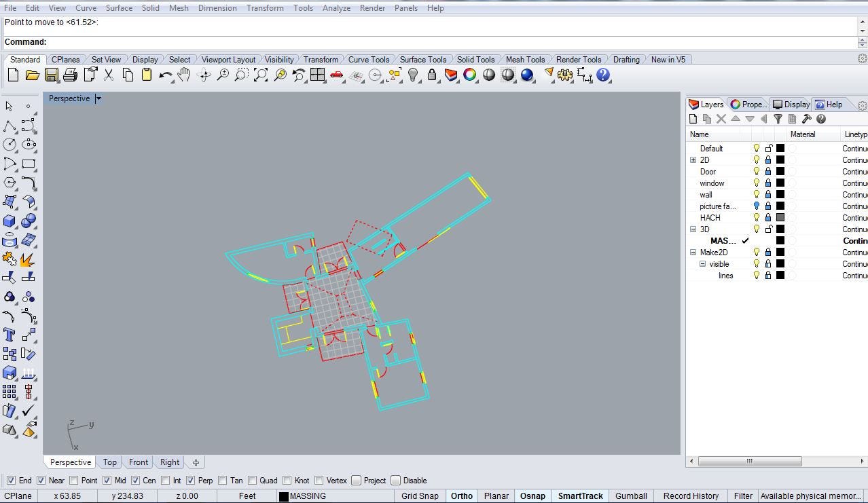Select the Text tool in left sidebar
868x503 pixels.
click(10, 335)
